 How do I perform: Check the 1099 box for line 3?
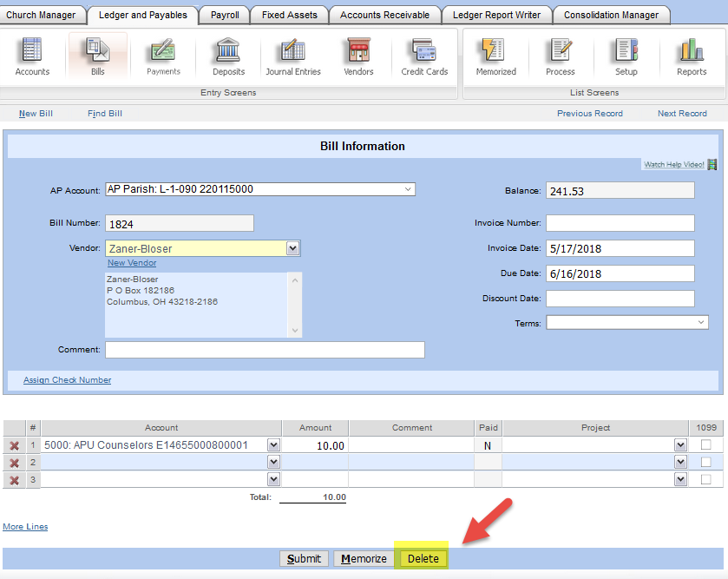pos(705,479)
